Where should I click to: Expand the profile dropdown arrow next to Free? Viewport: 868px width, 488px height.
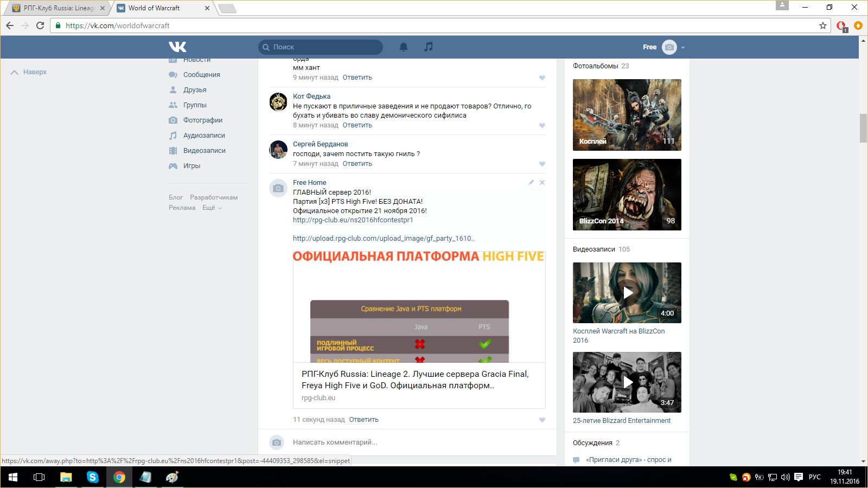pos(683,48)
